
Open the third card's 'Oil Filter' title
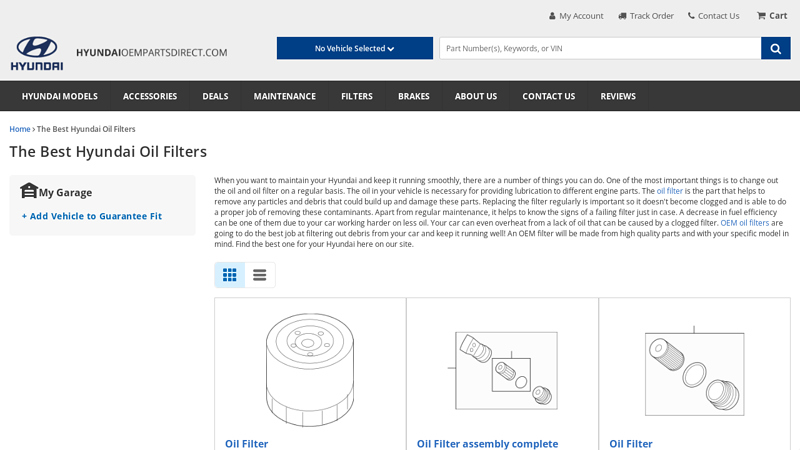[x=631, y=444]
